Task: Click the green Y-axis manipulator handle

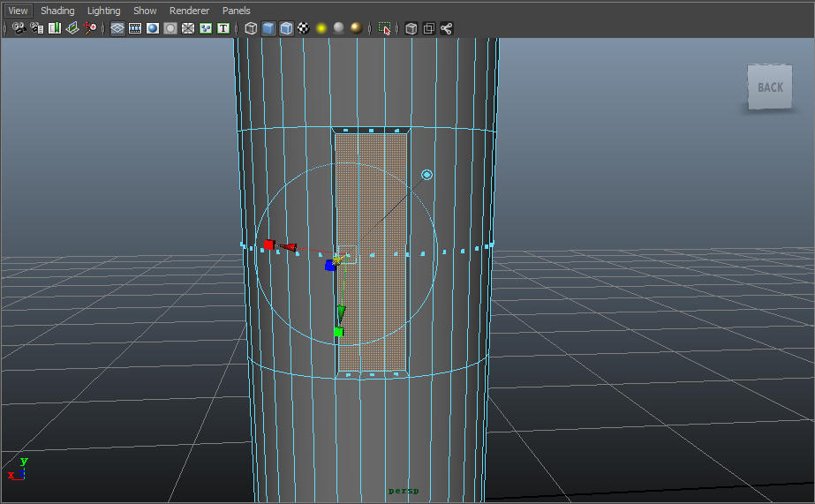Action: [338, 332]
